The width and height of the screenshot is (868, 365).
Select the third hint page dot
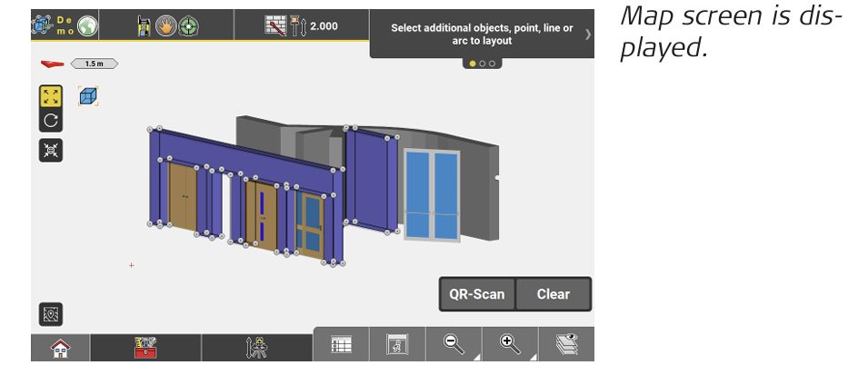point(492,64)
